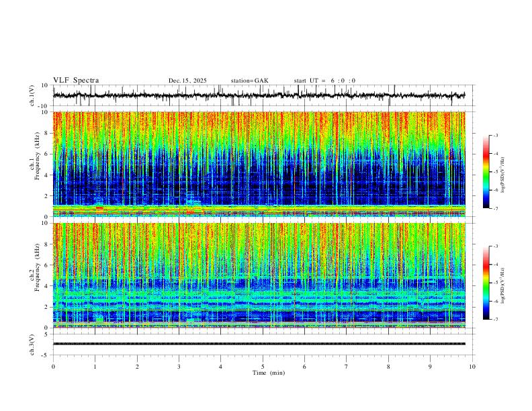Click the "ch.3(V)" axis label
The height and width of the screenshot is (411, 532).
click(x=32, y=345)
